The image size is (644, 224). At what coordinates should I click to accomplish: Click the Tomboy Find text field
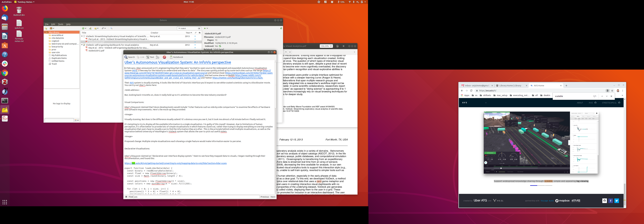[x=196, y=197]
